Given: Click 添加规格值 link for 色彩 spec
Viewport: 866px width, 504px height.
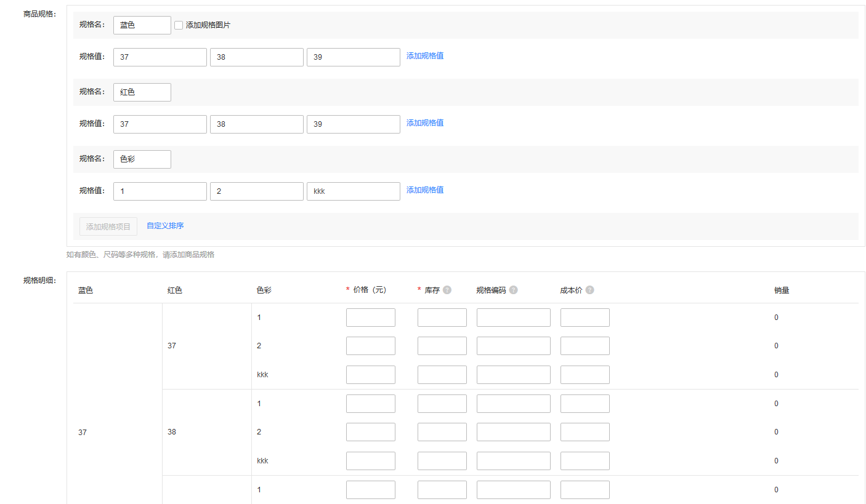Looking at the screenshot, I should pyautogui.click(x=424, y=190).
